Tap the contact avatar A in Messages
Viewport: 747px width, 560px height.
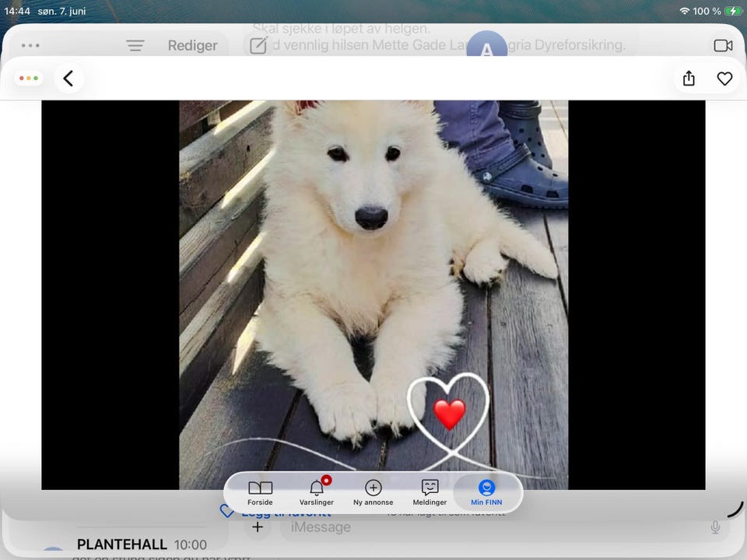pos(486,44)
